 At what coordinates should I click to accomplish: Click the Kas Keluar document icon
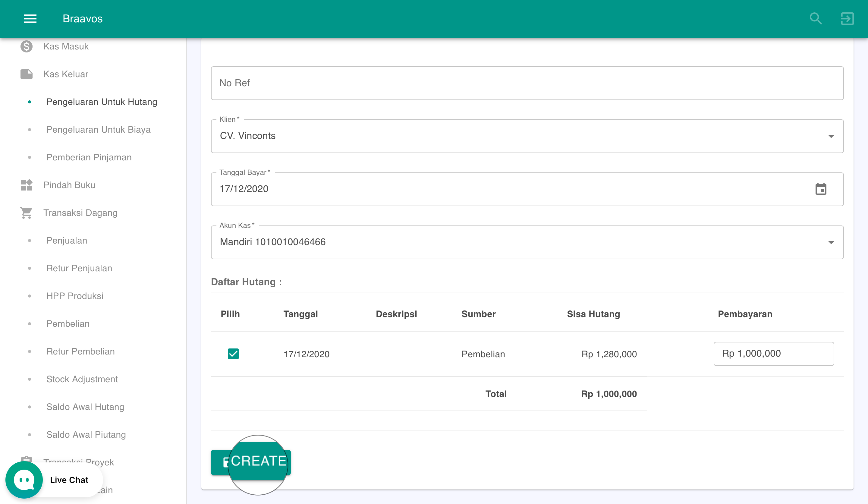[x=26, y=74]
